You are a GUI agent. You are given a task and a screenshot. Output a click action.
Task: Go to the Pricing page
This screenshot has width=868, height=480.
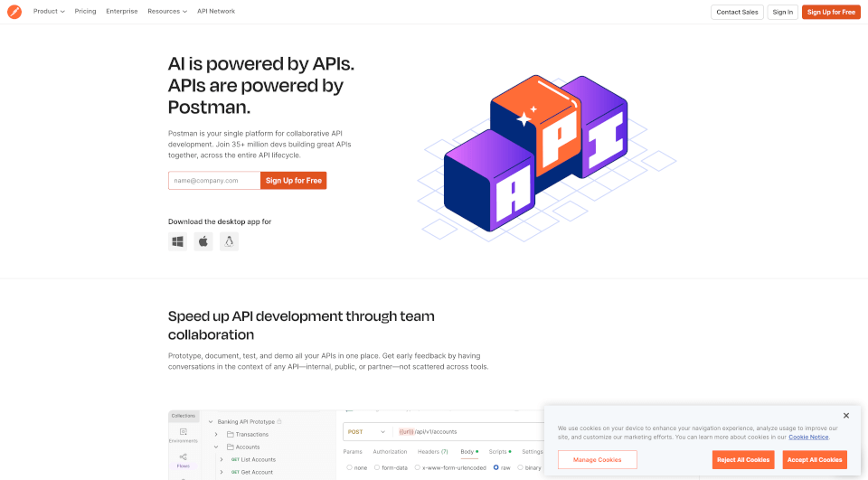[85, 11]
